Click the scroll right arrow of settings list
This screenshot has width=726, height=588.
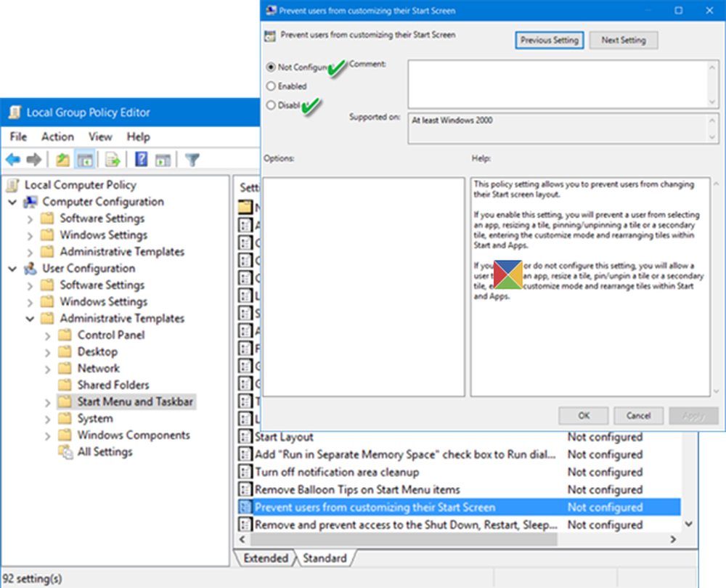pos(673,539)
